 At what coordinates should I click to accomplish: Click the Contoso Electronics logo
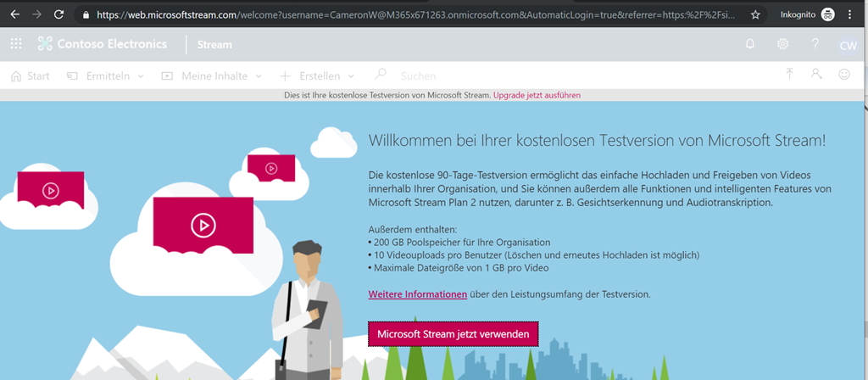pos(45,44)
